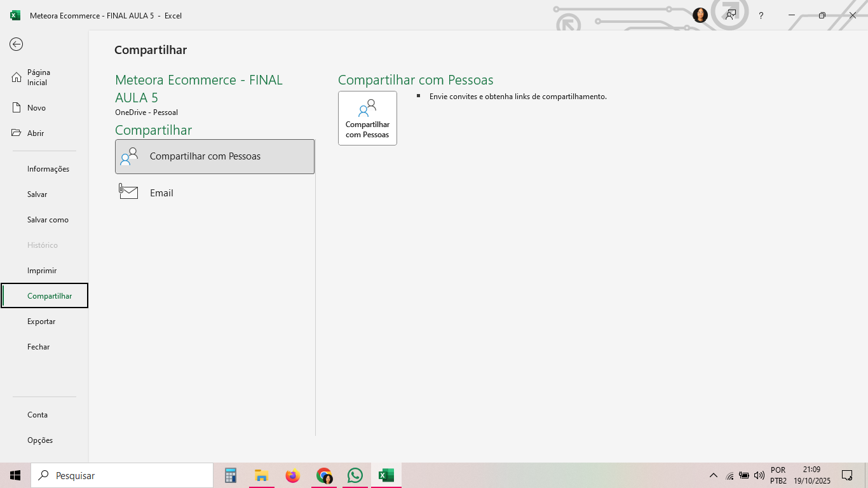Open Exportar options

click(44, 322)
